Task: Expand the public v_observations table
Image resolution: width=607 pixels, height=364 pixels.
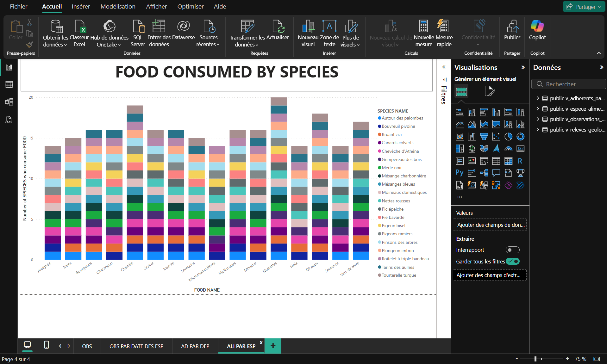Action: point(537,119)
